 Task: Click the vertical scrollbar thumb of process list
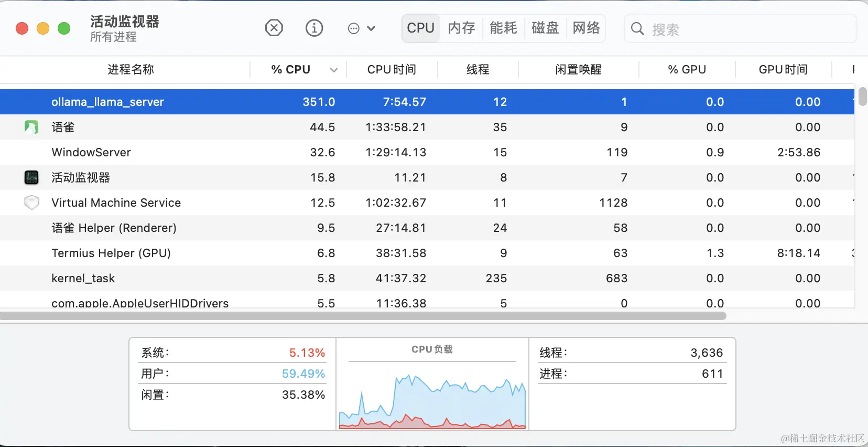pyautogui.click(x=862, y=97)
